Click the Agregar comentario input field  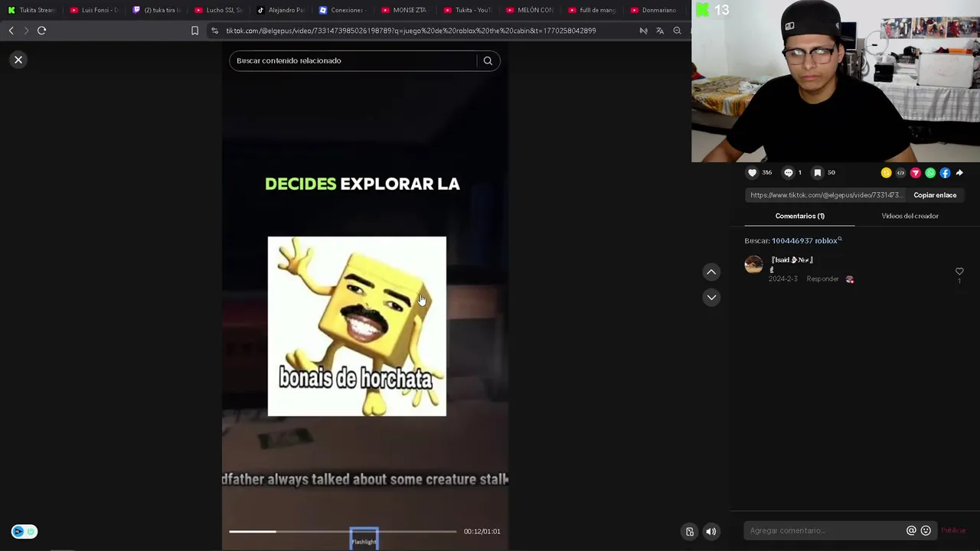825,530
